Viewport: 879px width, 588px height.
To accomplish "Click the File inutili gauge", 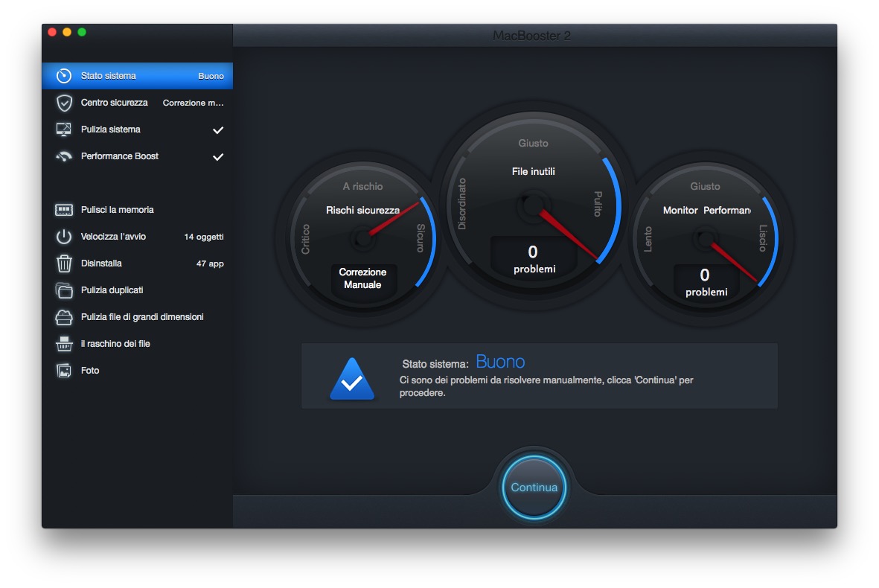I will pos(533,205).
